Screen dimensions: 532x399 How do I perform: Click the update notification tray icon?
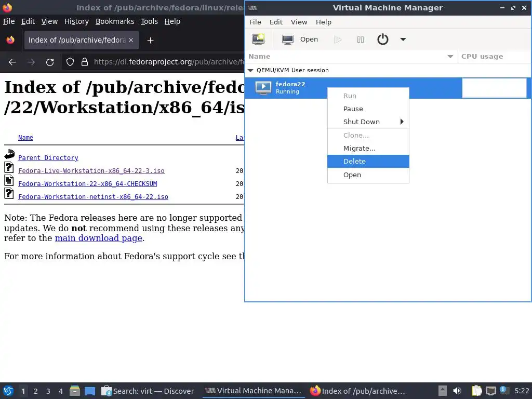pyautogui.click(x=504, y=391)
